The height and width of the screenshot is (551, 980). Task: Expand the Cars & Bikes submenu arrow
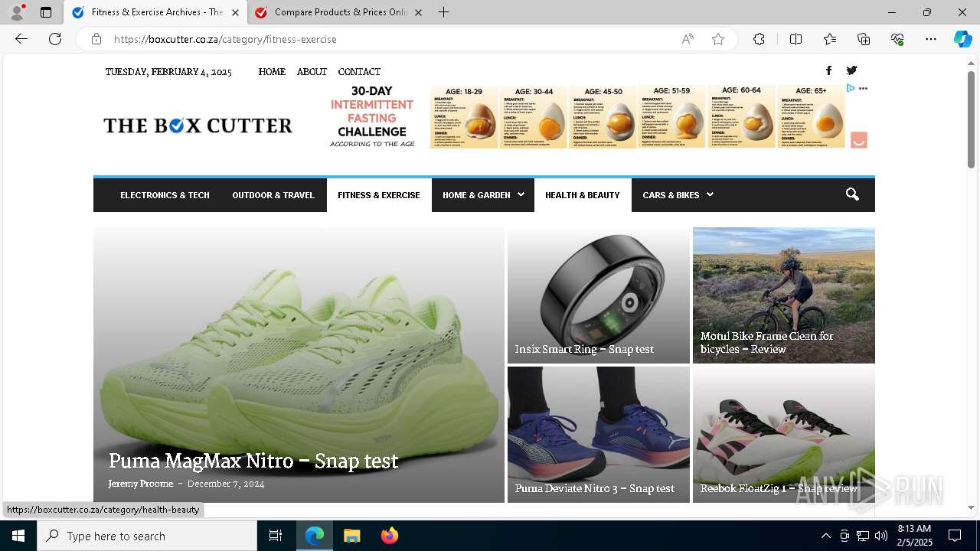point(710,194)
